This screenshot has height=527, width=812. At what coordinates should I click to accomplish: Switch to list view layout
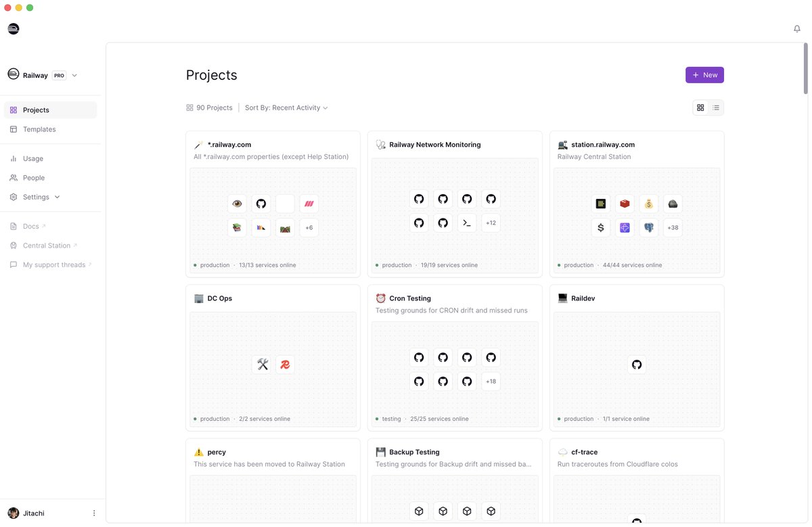pos(716,108)
